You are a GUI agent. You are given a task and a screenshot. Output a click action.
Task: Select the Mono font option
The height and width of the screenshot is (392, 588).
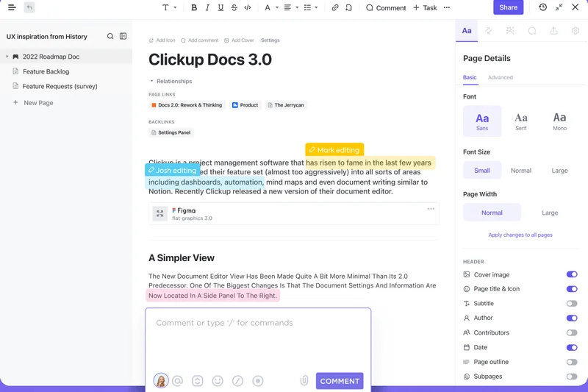[x=559, y=121]
